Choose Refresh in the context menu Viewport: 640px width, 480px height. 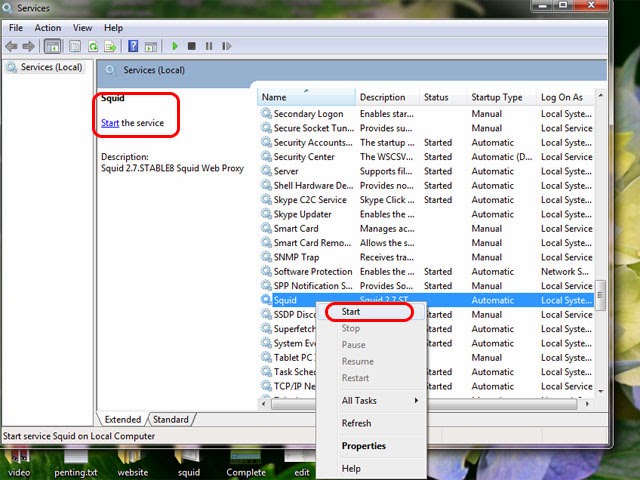click(371, 423)
